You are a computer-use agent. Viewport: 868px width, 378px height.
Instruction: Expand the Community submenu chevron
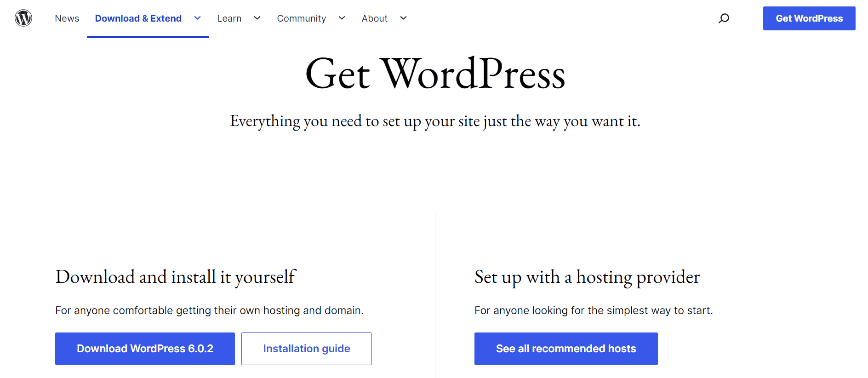click(x=342, y=18)
